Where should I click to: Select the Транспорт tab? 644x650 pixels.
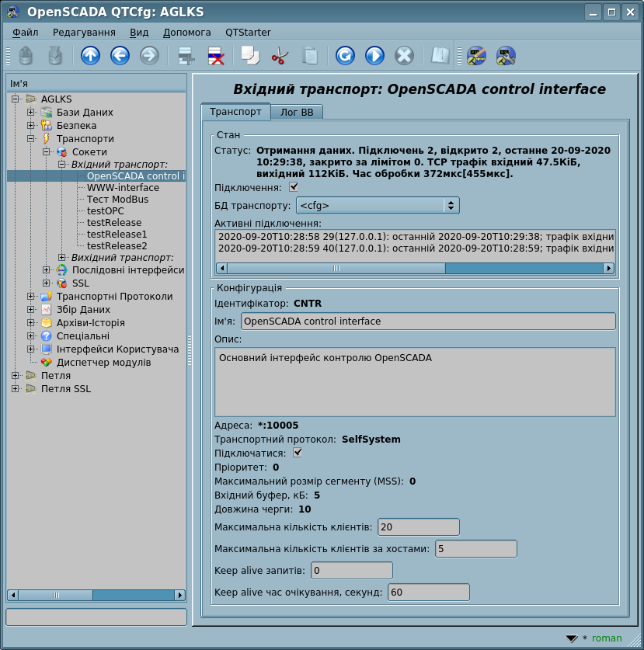pyautogui.click(x=235, y=112)
